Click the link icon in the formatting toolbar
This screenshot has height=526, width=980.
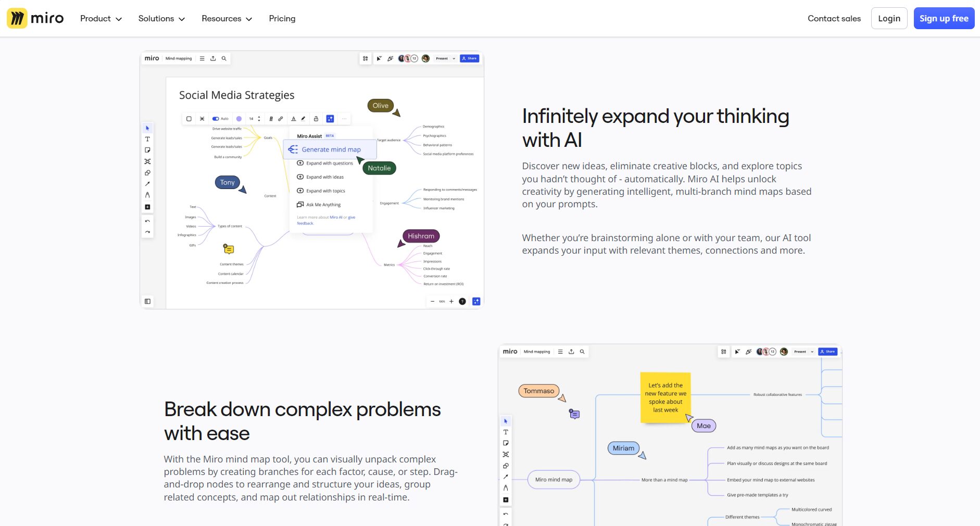(x=281, y=119)
